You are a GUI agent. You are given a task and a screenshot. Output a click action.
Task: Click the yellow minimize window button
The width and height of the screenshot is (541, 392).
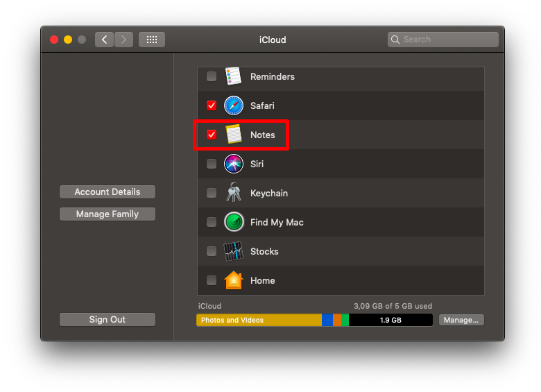pos(68,40)
